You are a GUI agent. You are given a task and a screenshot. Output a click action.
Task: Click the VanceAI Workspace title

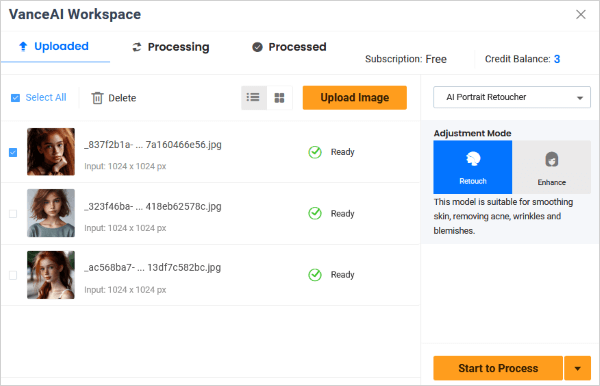click(75, 15)
